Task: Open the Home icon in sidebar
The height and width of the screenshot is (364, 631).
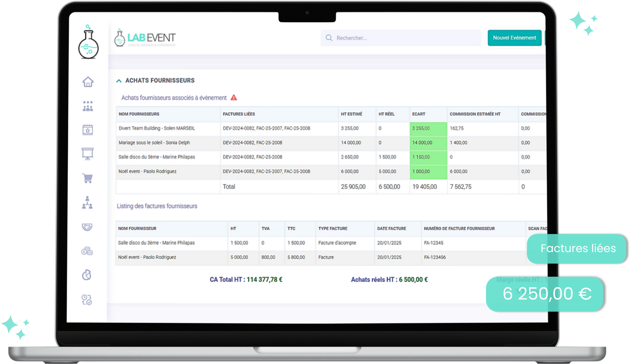Action: (x=88, y=82)
